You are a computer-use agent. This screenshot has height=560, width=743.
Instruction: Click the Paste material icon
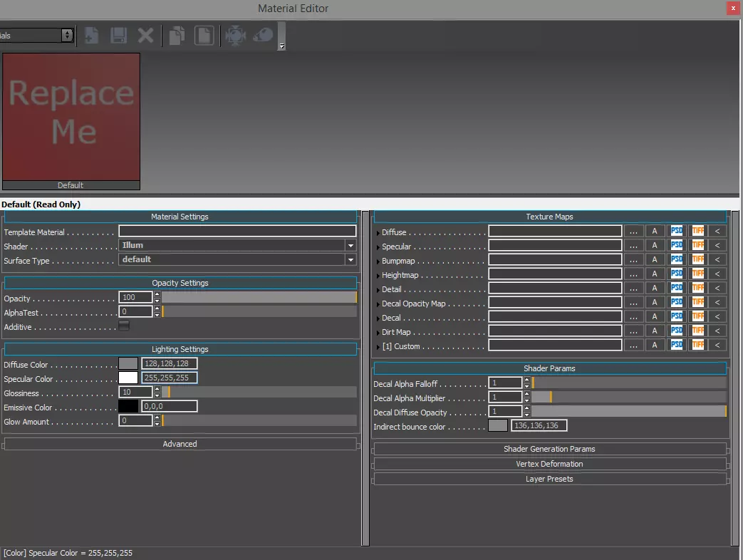click(x=204, y=35)
